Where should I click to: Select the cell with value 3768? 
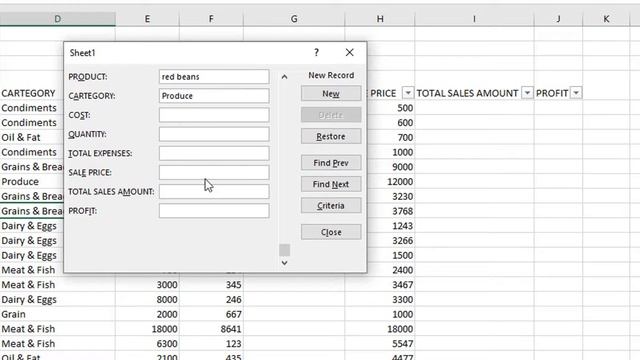point(391,211)
